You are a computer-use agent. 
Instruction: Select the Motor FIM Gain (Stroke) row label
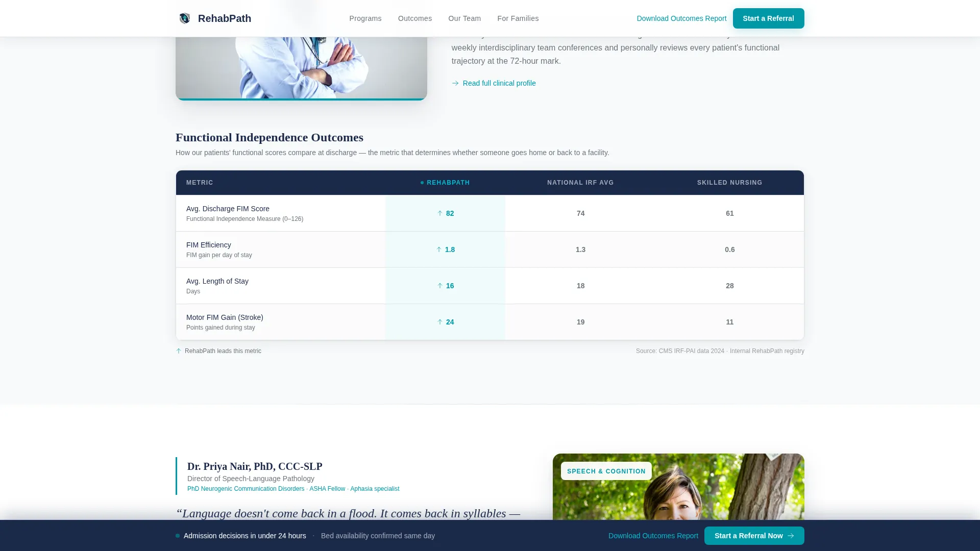click(225, 317)
